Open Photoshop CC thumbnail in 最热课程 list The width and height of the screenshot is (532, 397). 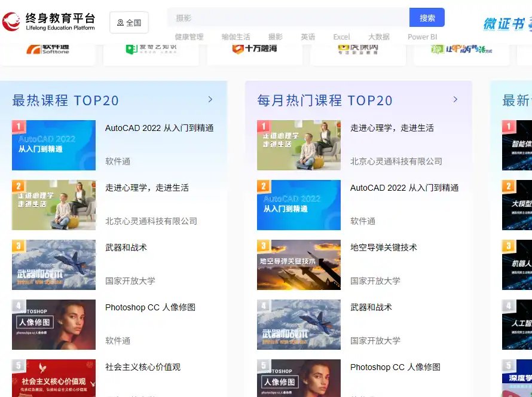click(54, 325)
